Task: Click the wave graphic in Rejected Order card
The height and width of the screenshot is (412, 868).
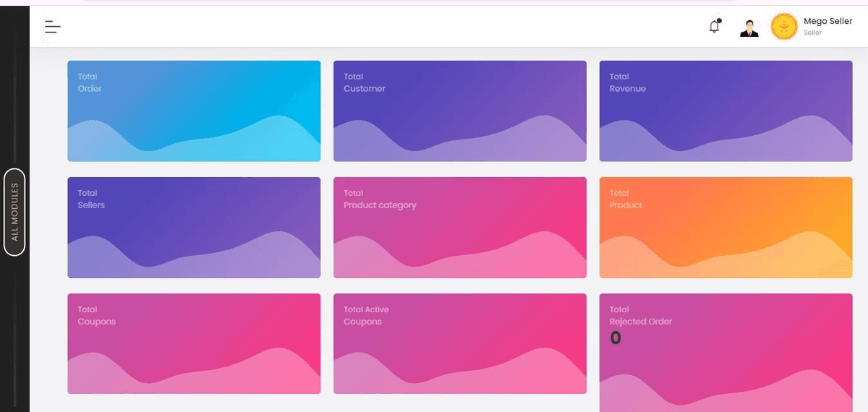Action: click(726, 390)
